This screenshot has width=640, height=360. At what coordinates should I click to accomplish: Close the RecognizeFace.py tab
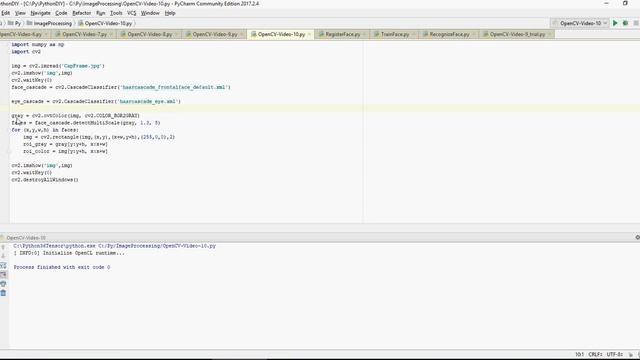pyautogui.click(x=473, y=35)
